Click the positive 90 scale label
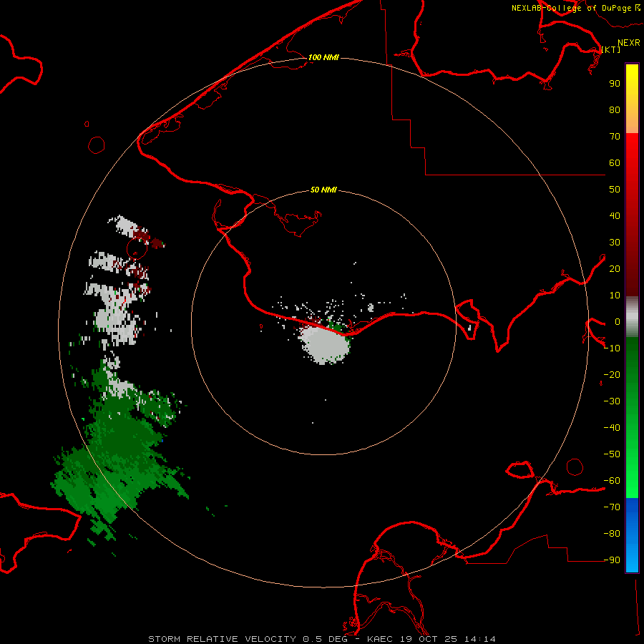644x644 pixels. [615, 84]
